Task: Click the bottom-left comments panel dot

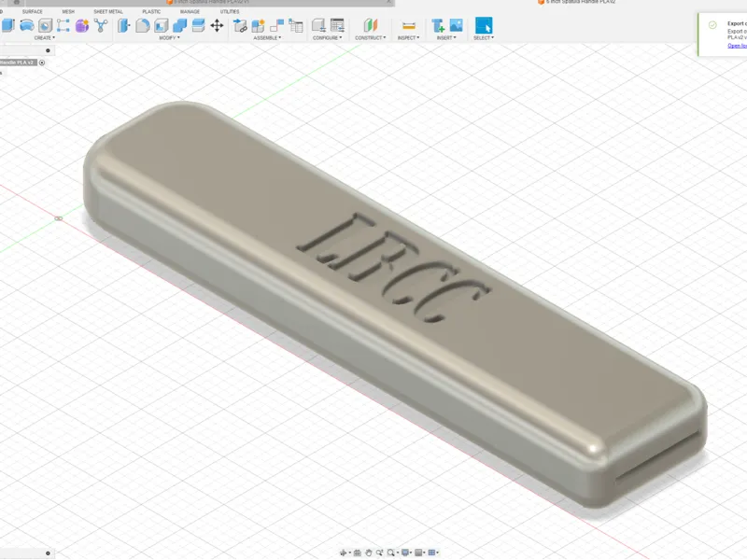Action: (x=48, y=553)
